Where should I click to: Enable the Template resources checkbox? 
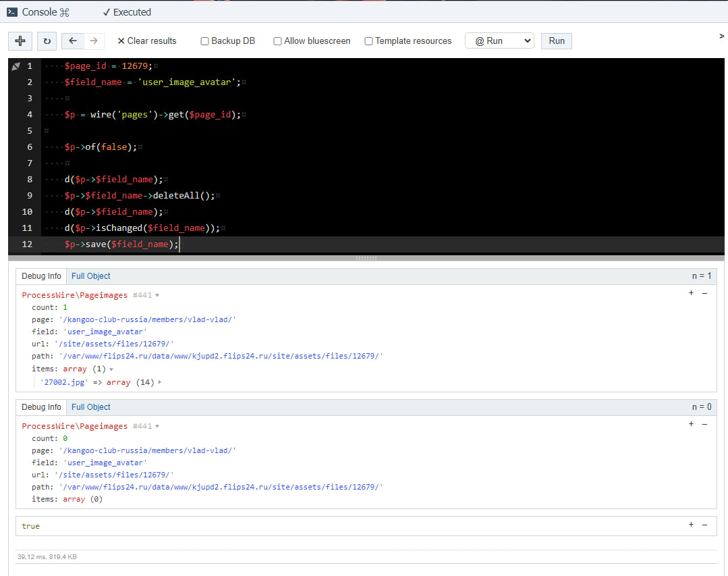coord(368,41)
